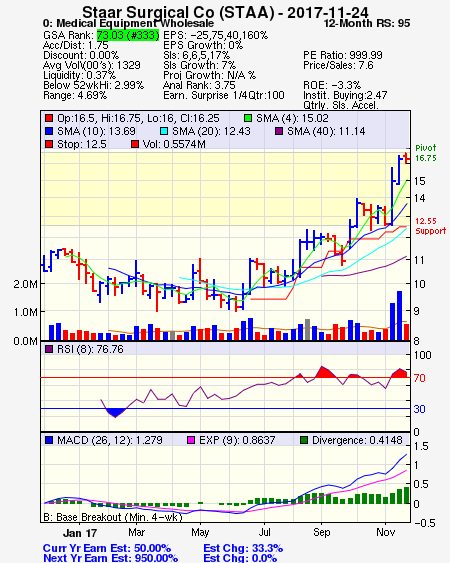Click the Sls Growth: 7% text

point(199,65)
